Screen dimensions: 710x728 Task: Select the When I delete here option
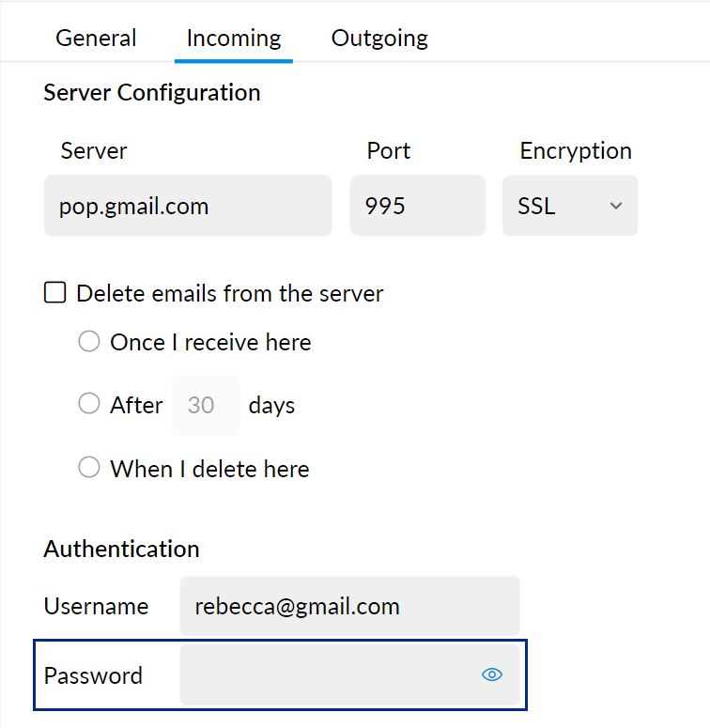(89, 468)
